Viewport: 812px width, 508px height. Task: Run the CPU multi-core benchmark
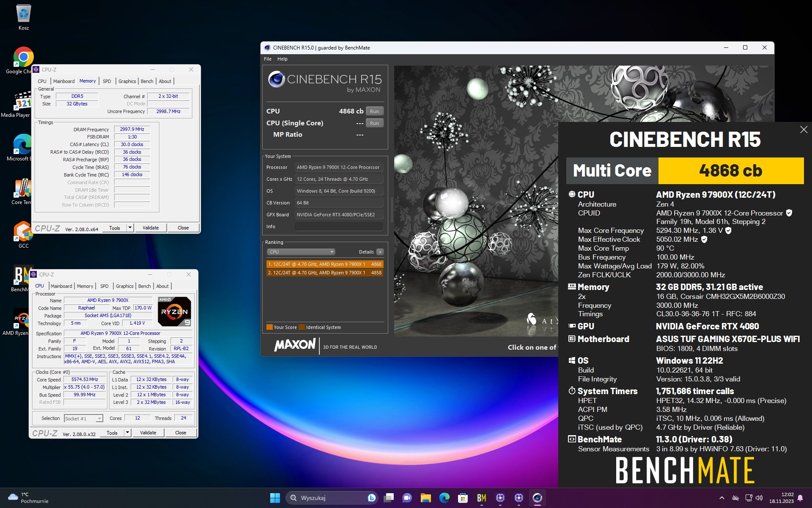pos(374,111)
